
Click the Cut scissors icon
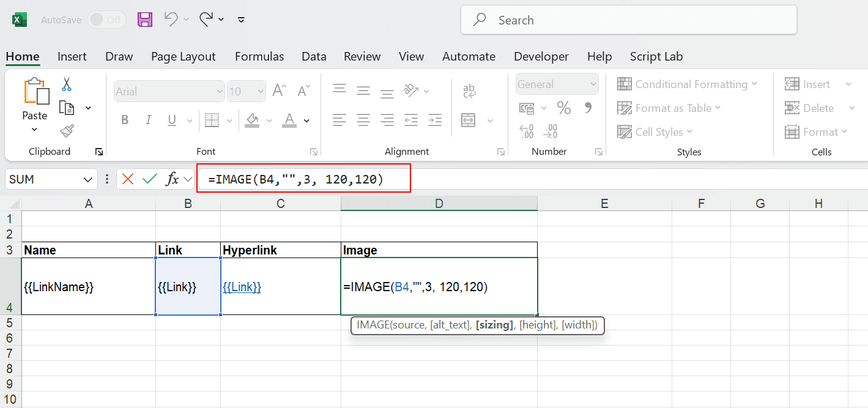coord(67,84)
